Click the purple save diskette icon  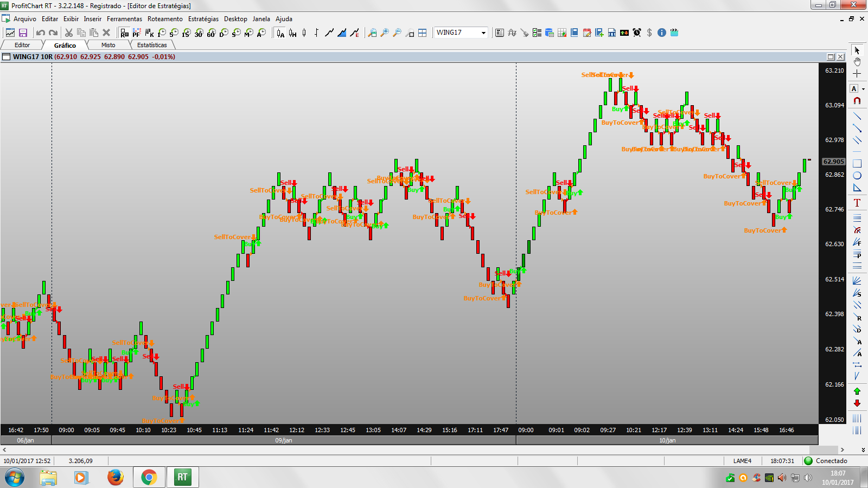click(x=23, y=33)
